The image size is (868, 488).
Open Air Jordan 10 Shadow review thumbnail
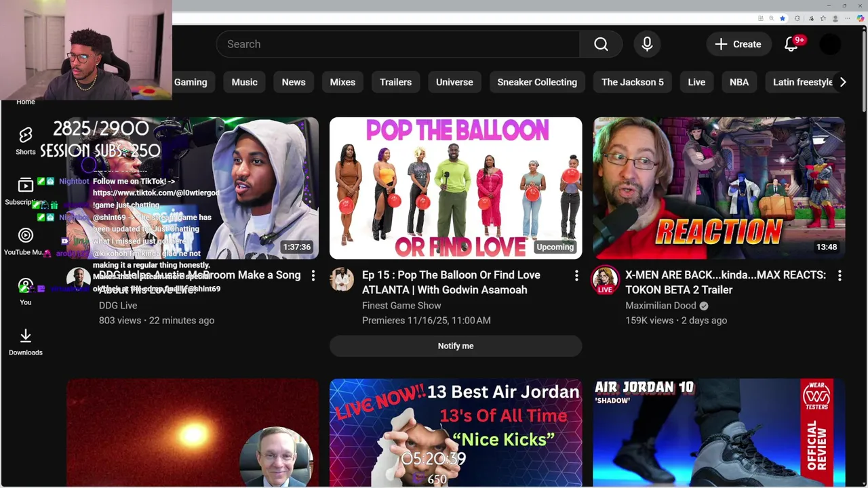pos(719,432)
